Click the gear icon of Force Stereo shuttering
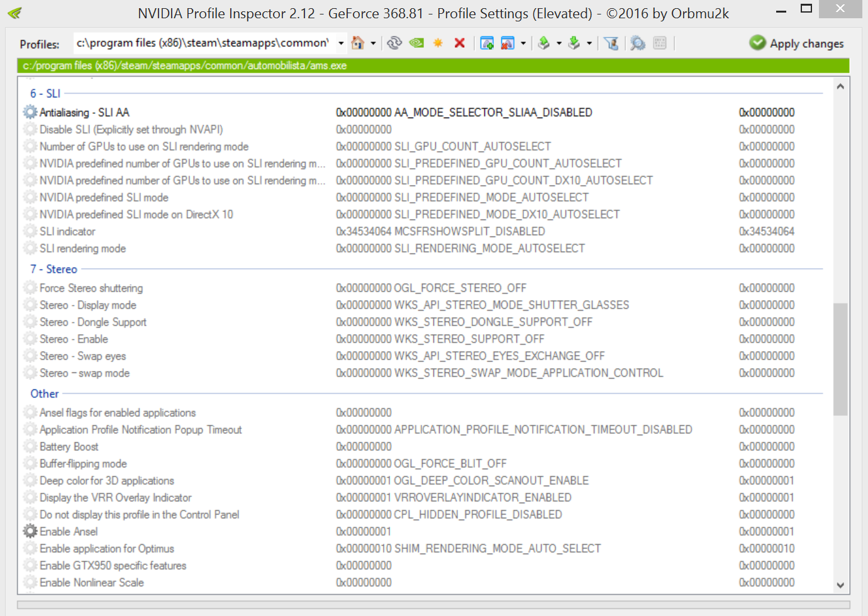 30,288
